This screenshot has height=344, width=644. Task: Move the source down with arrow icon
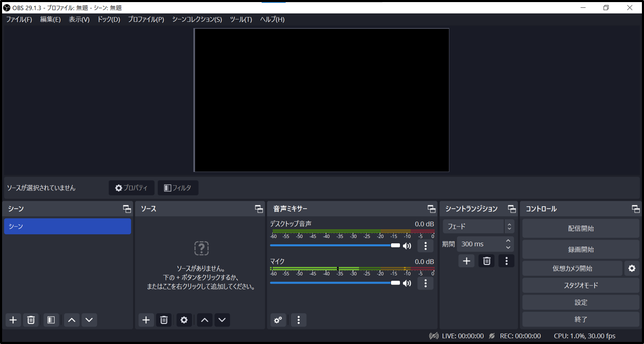click(222, 320)
